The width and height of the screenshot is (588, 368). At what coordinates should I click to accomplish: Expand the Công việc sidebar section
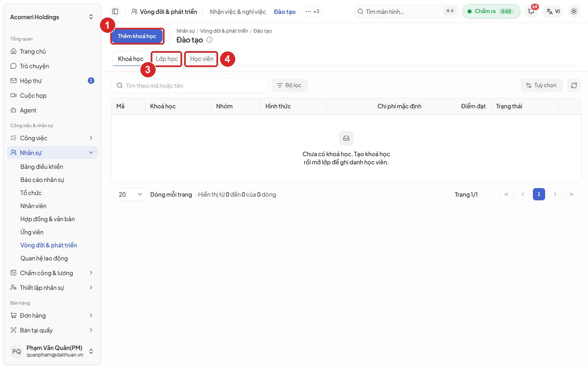click(x=52, y=138)
